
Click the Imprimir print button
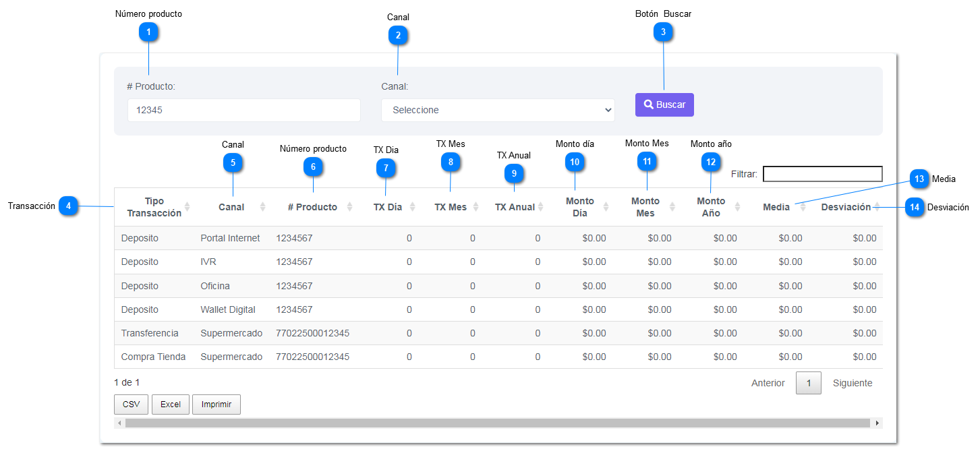click(217, 405)
